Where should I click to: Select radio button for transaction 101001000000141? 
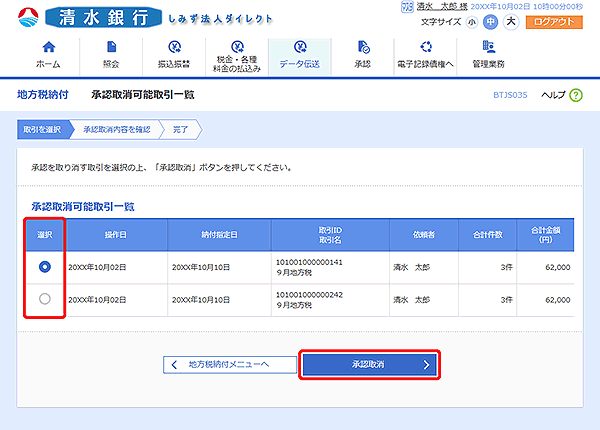tap(44, 268)
